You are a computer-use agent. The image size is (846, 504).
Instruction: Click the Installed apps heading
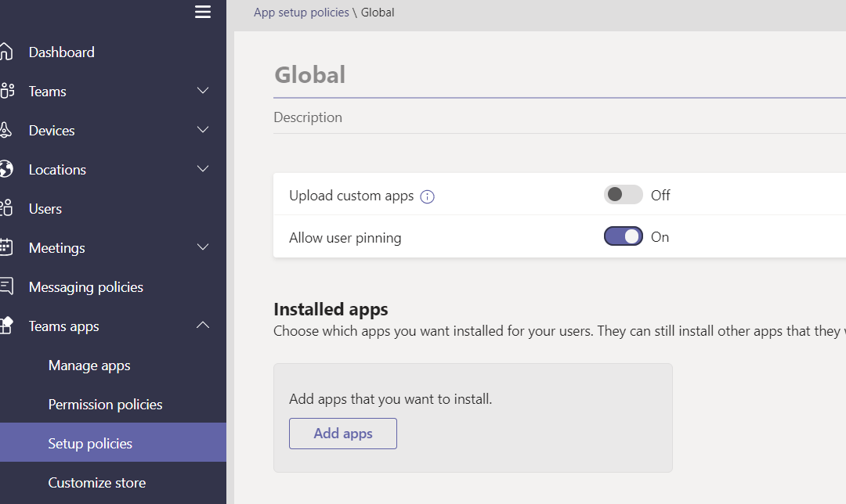[331, 309]
